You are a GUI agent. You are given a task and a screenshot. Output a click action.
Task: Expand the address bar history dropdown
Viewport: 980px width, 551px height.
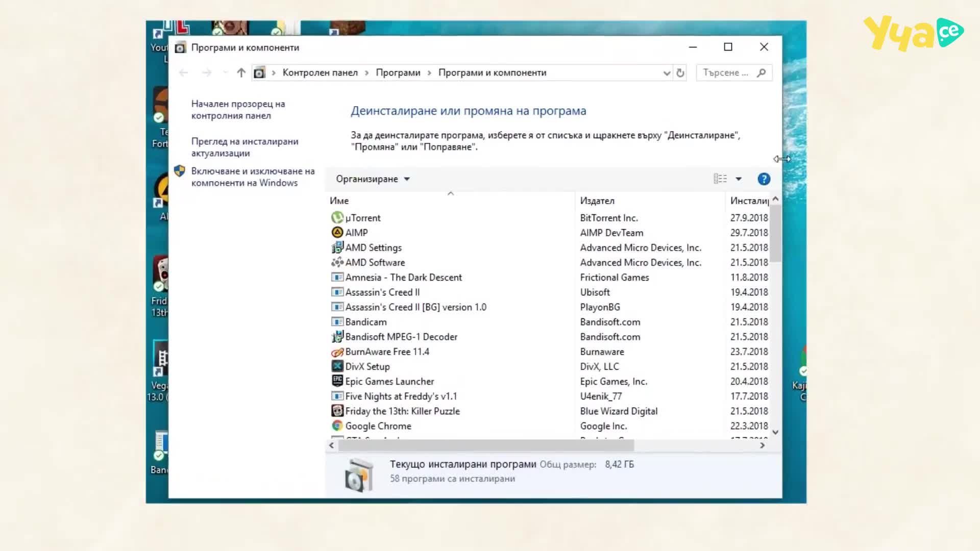coord(666,73)
